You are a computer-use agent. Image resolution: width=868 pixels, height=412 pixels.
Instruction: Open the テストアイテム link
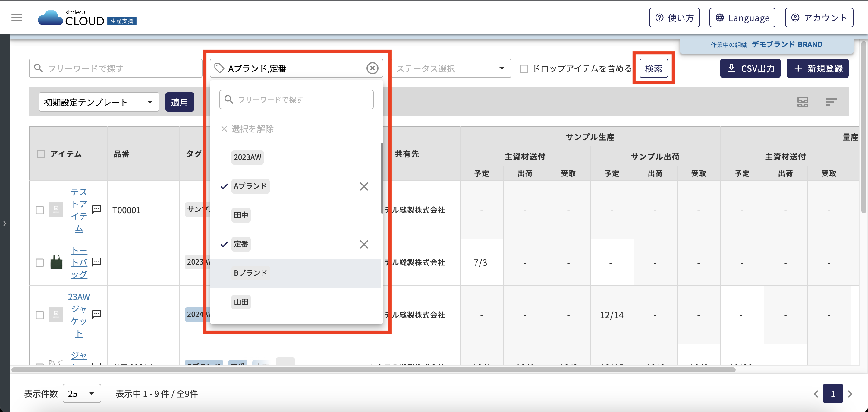pyautogui.click(x=79, y=210)
